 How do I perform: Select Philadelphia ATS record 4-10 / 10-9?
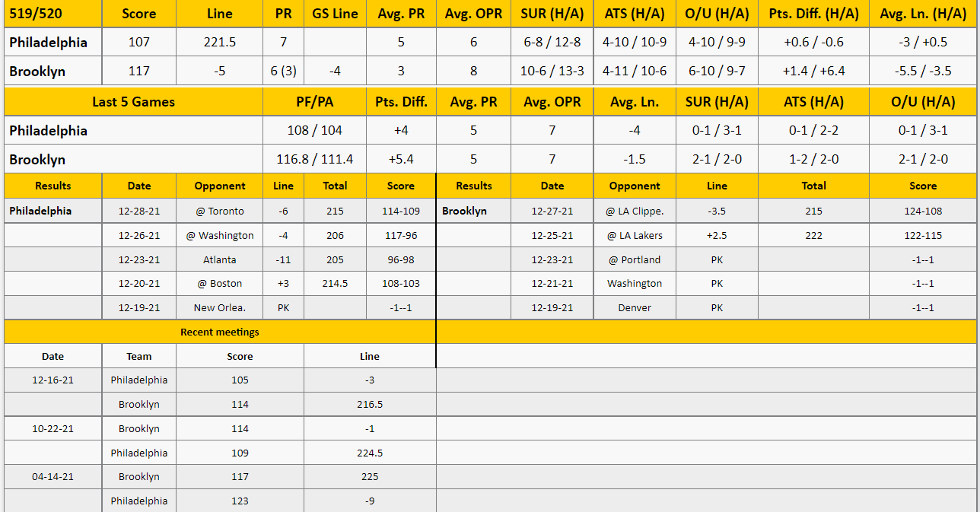[635, 43]
